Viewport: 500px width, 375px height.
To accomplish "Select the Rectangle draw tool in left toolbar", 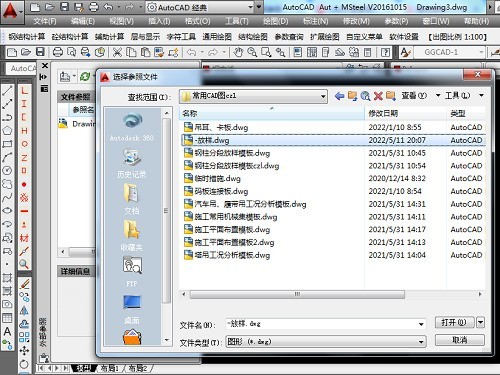I will [7, 144].
